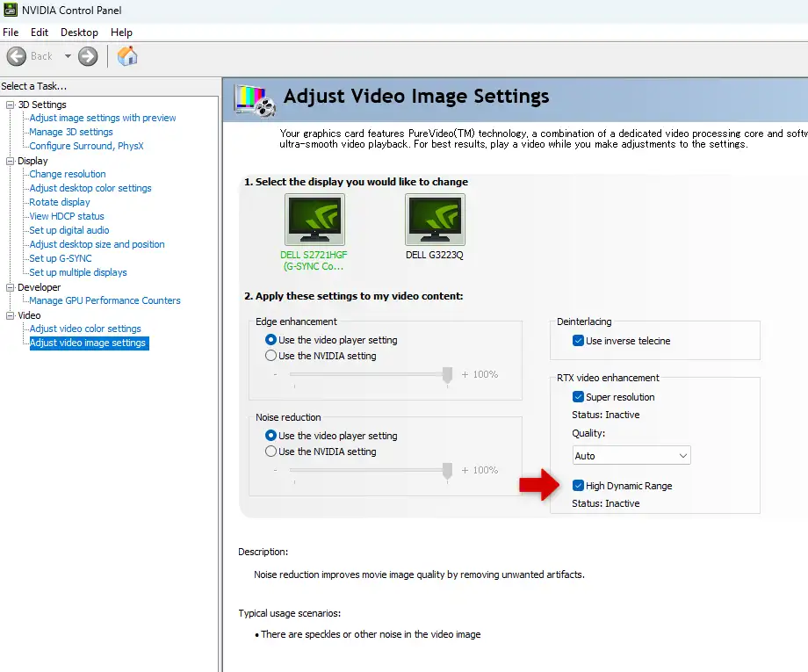Uncheck Use inverse telecine checkbox

(578, 341)
